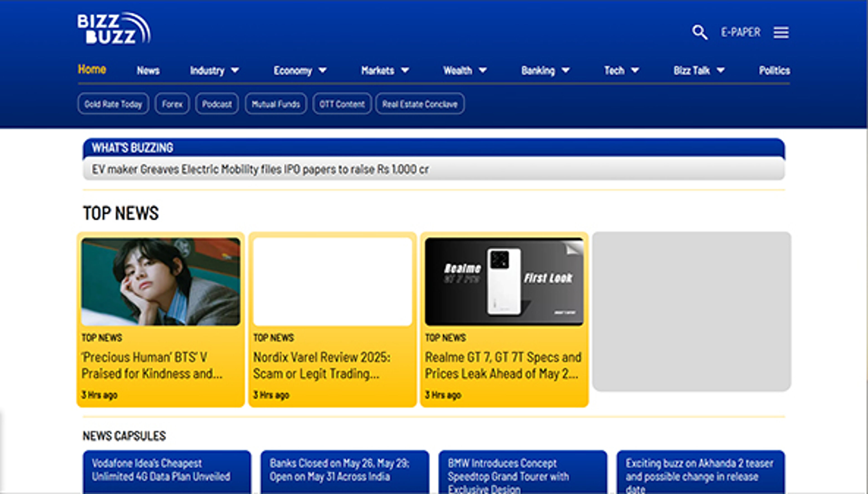
Task: Click the Forex pill button
Action: click(172, 104)
